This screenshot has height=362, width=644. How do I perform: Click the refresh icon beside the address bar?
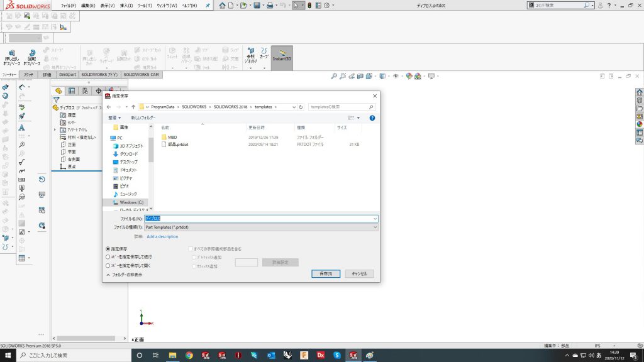(x=301, y=107)
